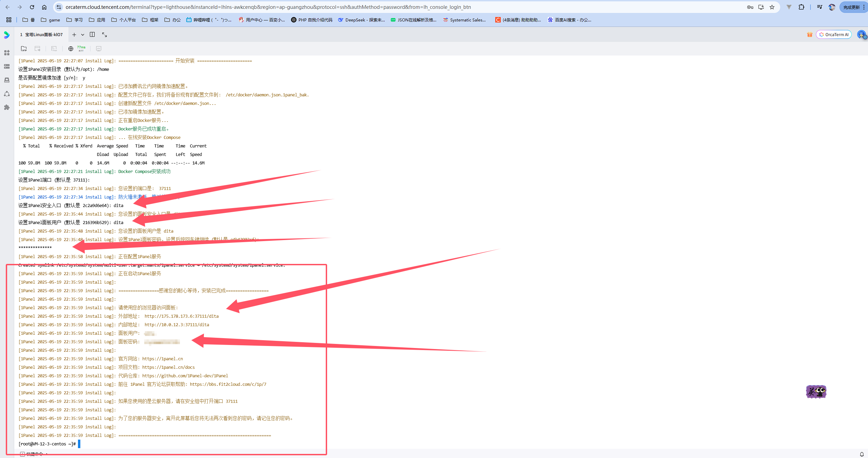Viewport: 868px width, 458px height.
Task: Open the server monitoring chart icon
Action: tap(99, 49)
